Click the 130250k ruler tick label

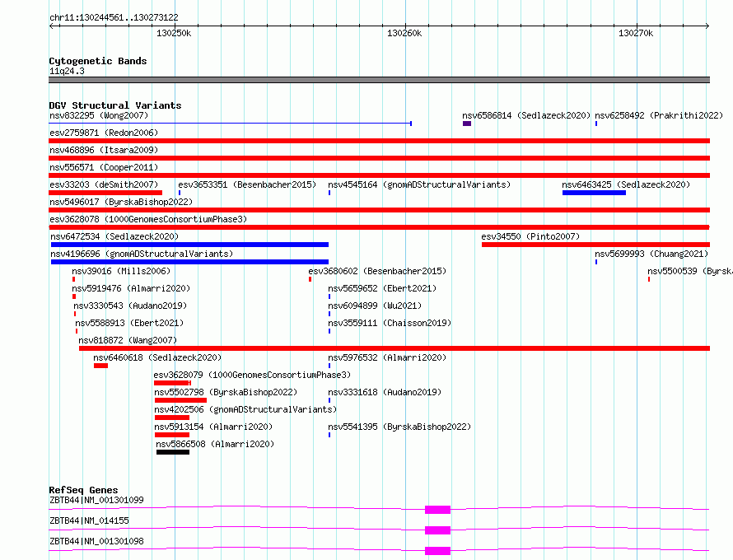174,33
